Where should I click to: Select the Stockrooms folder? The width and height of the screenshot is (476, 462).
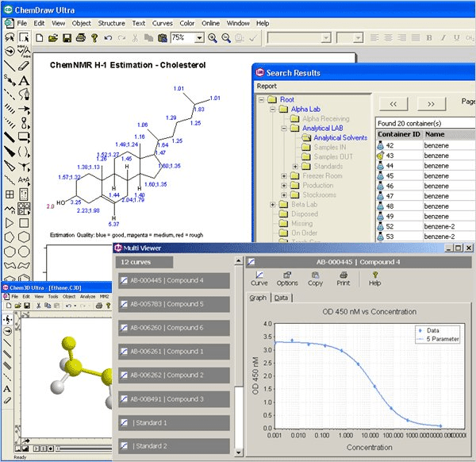pos(320,194)
